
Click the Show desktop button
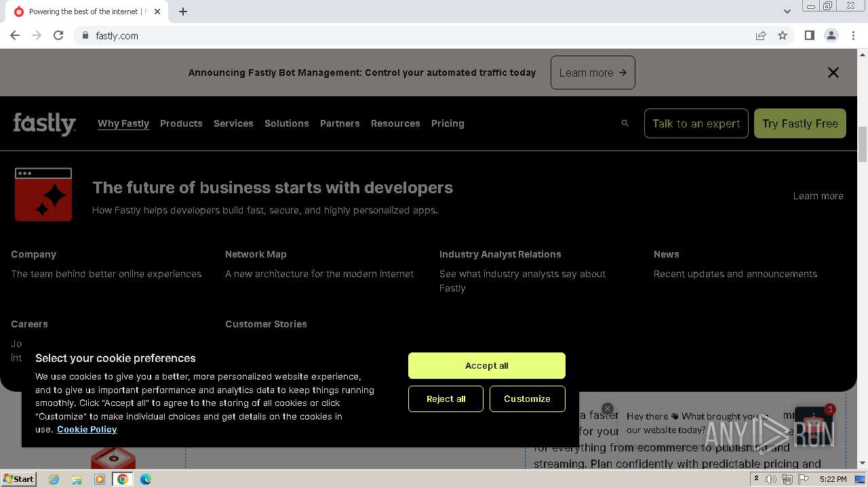(x=861, y=479)
